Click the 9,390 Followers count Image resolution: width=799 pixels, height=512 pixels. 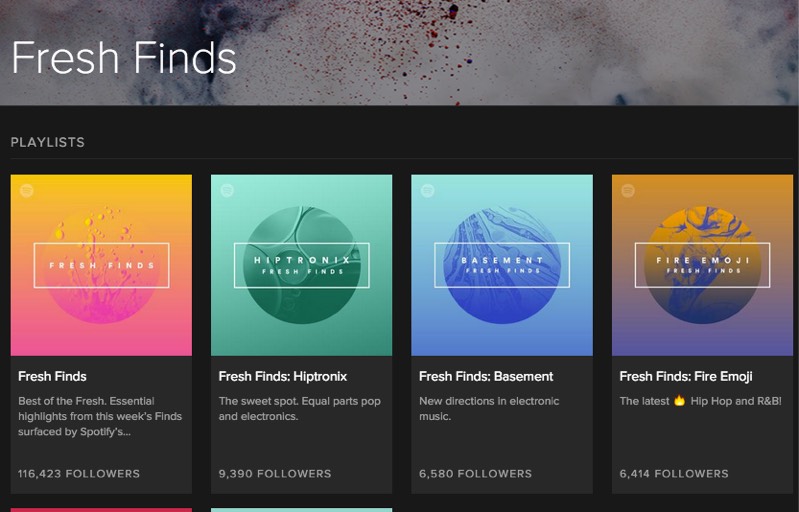point(275,473)
